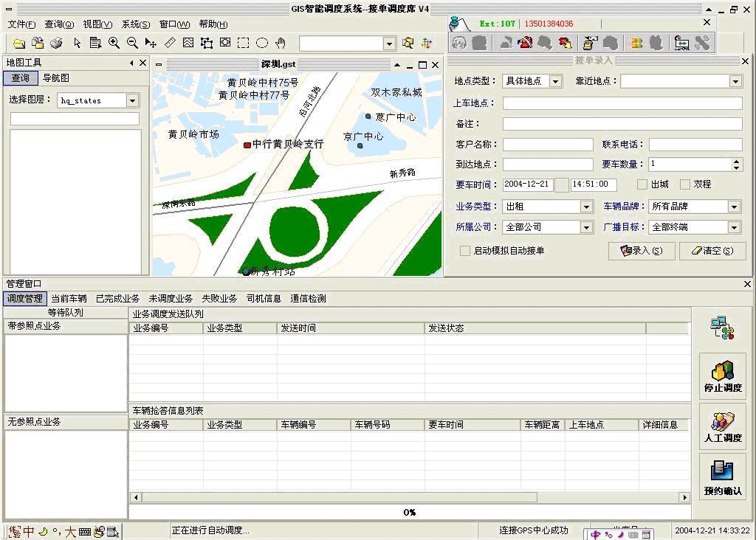Enable the 出城 checkbox
Image resolution: width=756 pixels, height=540 pixels.
pos(642,184)
